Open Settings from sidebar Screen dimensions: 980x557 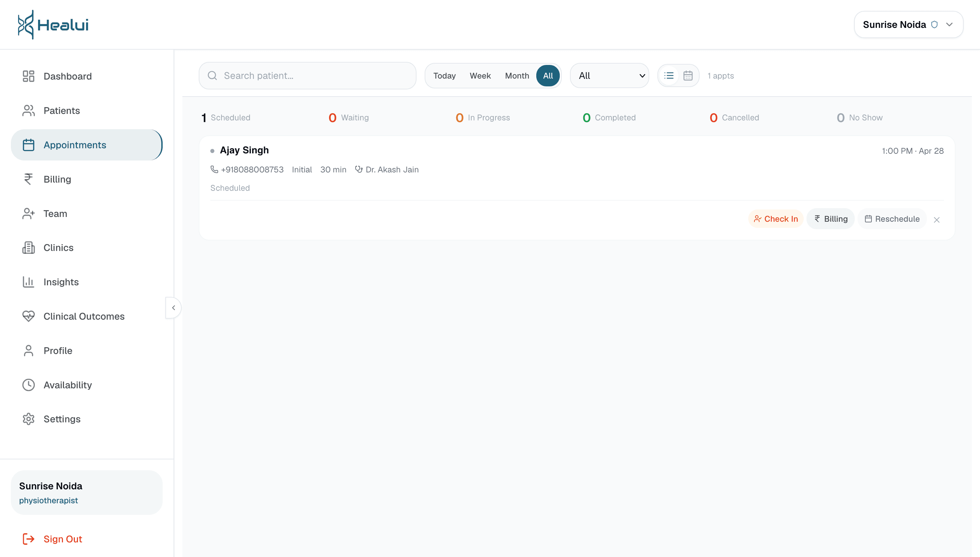[86, 419]
